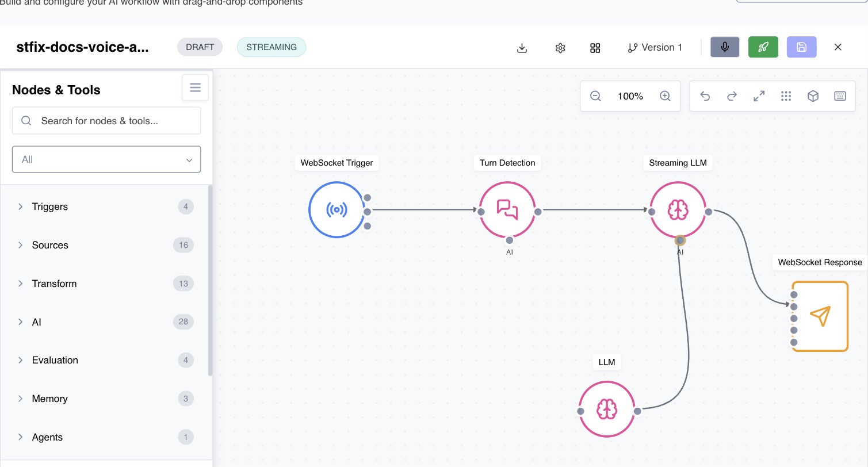Expand the Evaluation category
The image size is (868, 467).
coord(106,360)
